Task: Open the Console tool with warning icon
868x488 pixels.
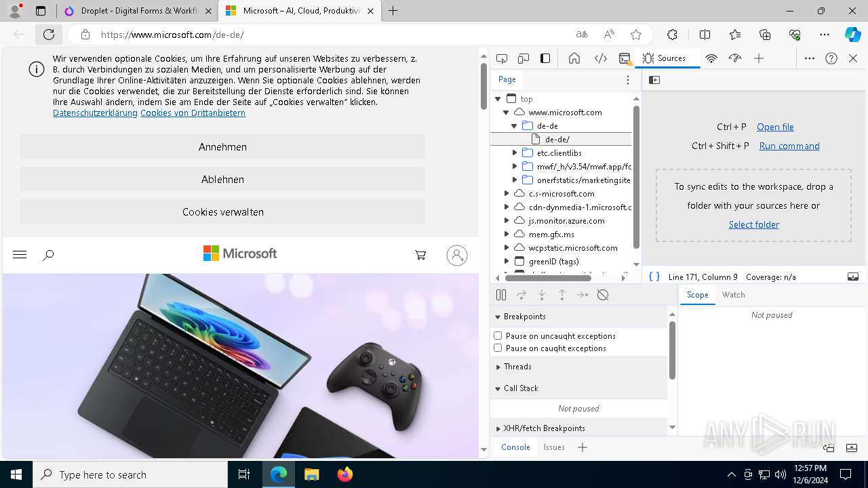Action: (625, 58)
